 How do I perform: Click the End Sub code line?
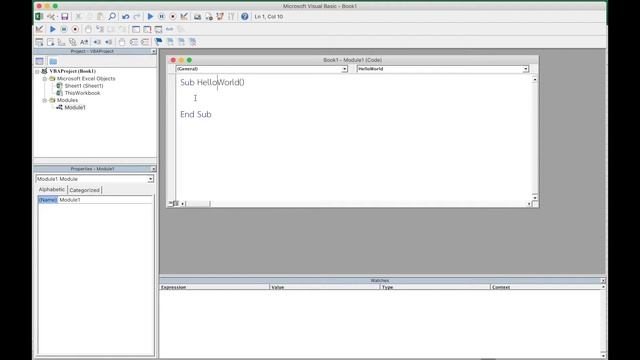click(x=196, y=114)
